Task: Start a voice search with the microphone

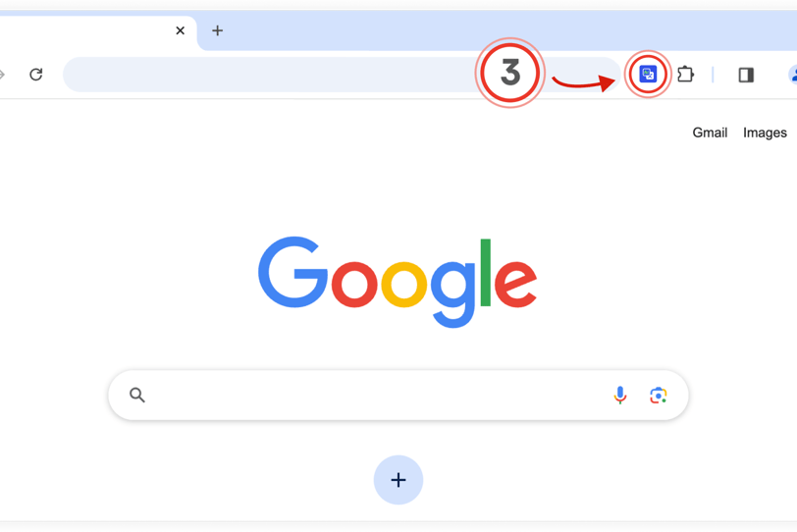Action: tap(620, 395)
